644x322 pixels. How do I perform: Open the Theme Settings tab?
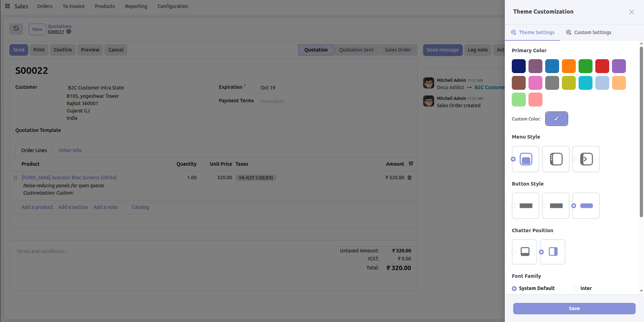coord(533,32)
